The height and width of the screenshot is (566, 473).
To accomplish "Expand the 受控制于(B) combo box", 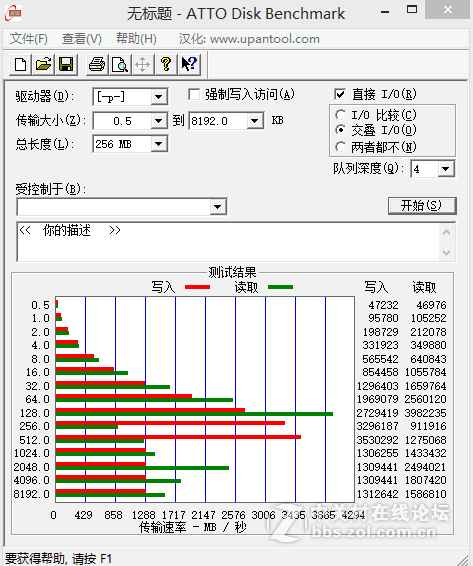I will pos(217,207).
